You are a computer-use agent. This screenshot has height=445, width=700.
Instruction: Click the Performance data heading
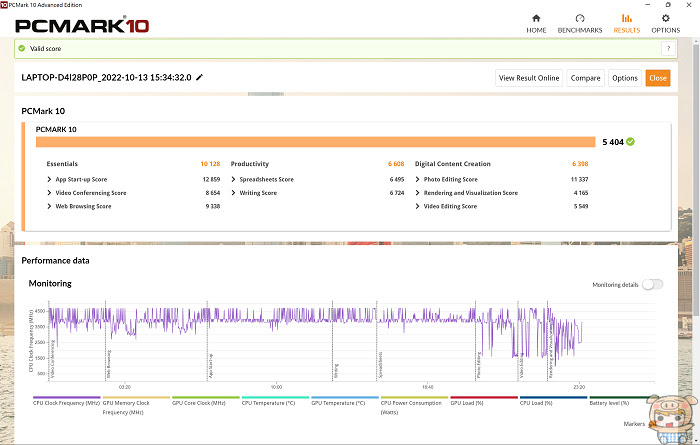(x=55, y=260)
